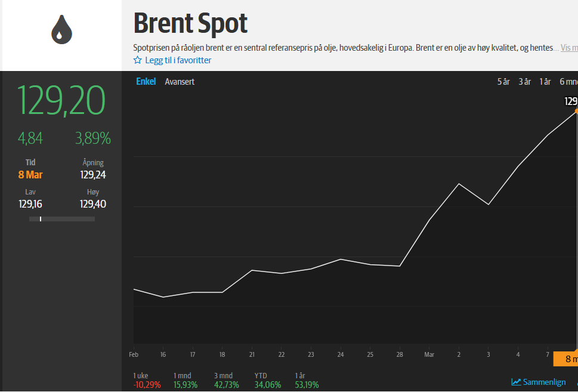Click the orange data point on the chart
The width and height of the screenshot is (578, 392).
point(576,111)
